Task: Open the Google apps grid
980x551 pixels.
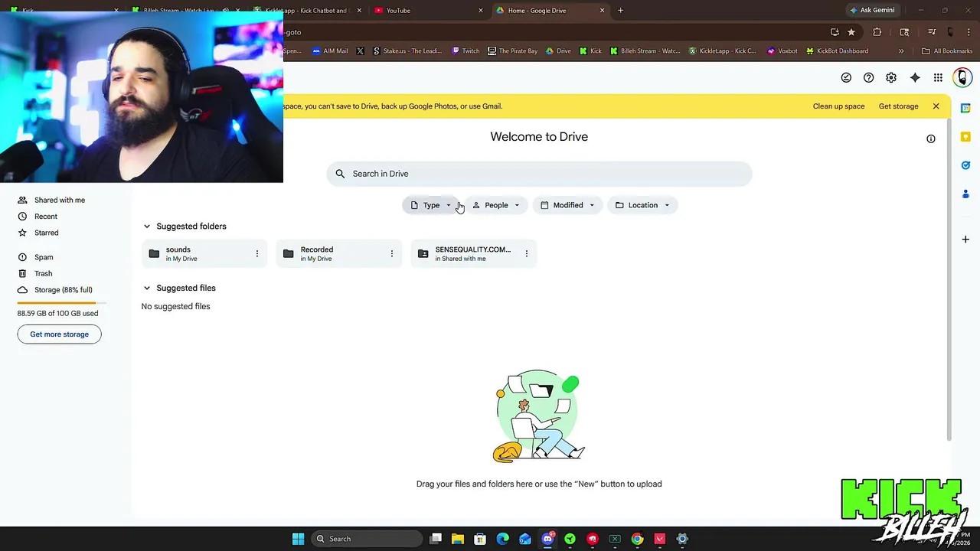Action: pos(938,77)
